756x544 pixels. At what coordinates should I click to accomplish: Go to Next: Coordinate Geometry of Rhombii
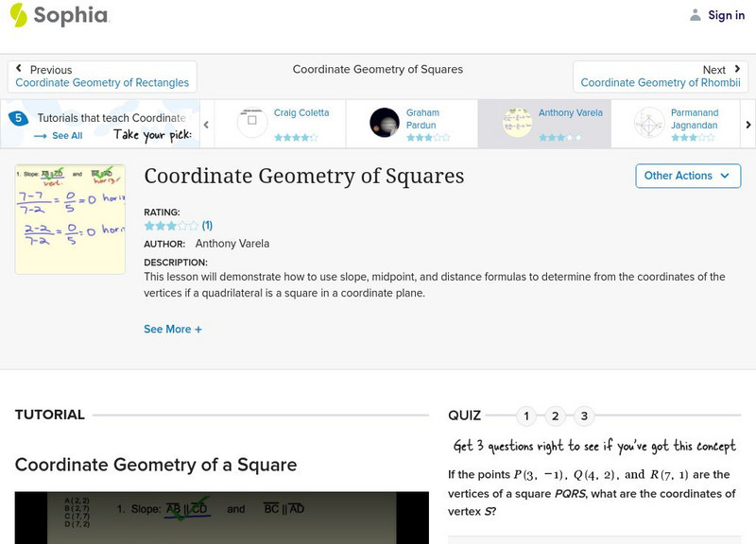point(661,76)
